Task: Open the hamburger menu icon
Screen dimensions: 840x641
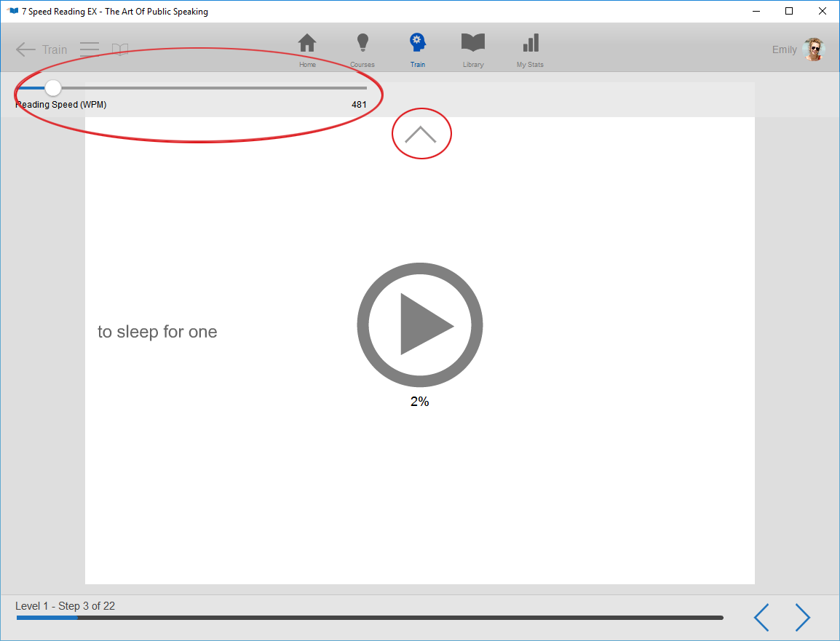Action: [x=90, y=49]
